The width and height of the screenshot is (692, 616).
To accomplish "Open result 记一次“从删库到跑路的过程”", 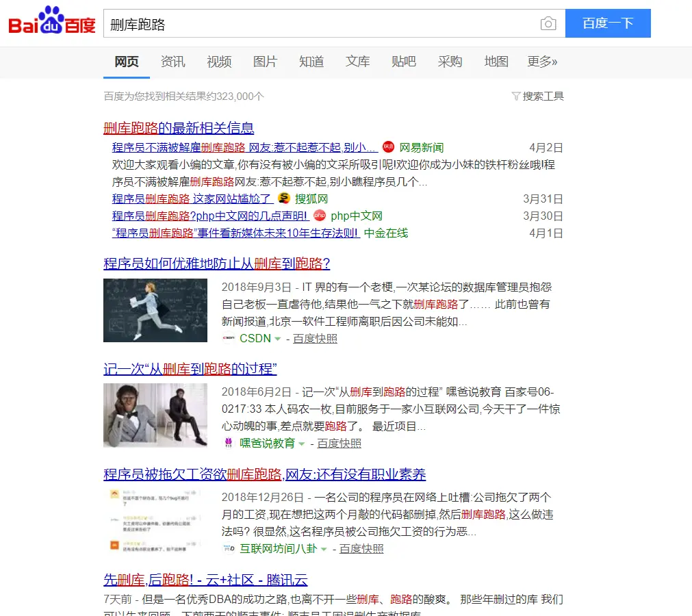I will [190, 369].
